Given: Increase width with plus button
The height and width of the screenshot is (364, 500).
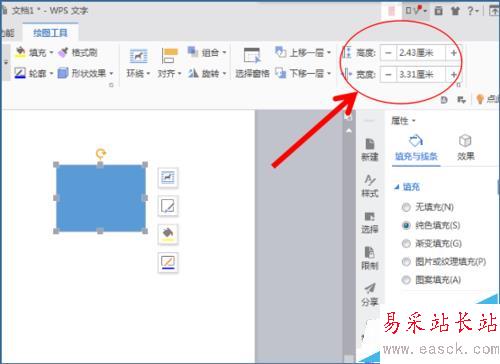Looking at the screenshot, I should tap(453, 74).
